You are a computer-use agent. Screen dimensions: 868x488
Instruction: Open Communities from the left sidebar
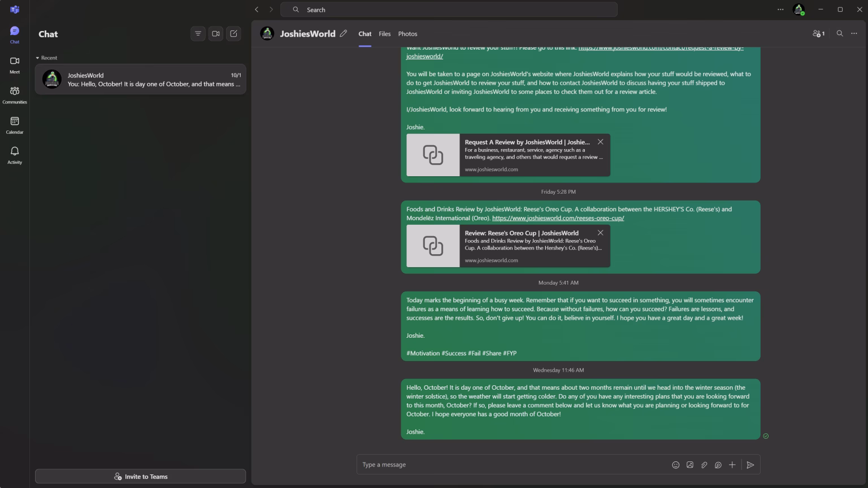pos(15,94)
